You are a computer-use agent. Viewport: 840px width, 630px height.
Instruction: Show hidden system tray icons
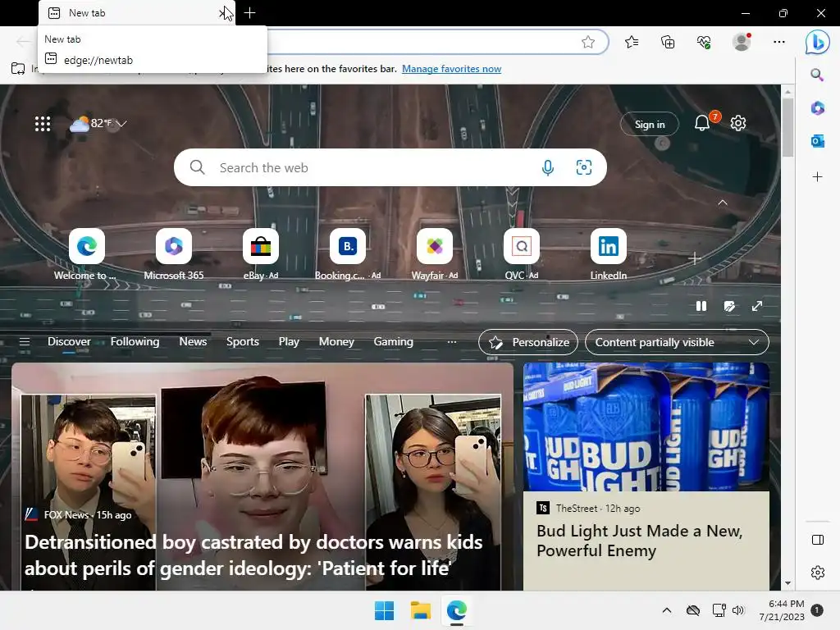(666, 610)
